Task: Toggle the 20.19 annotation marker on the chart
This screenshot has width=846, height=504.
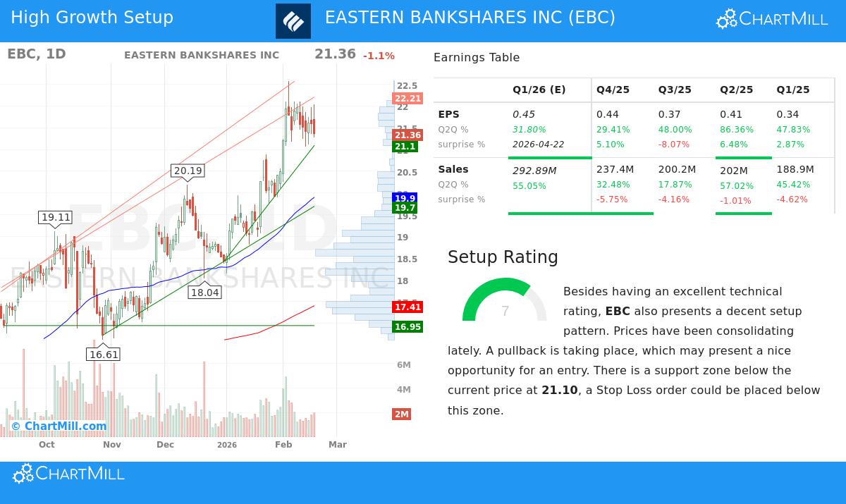Action: [187, 171]
